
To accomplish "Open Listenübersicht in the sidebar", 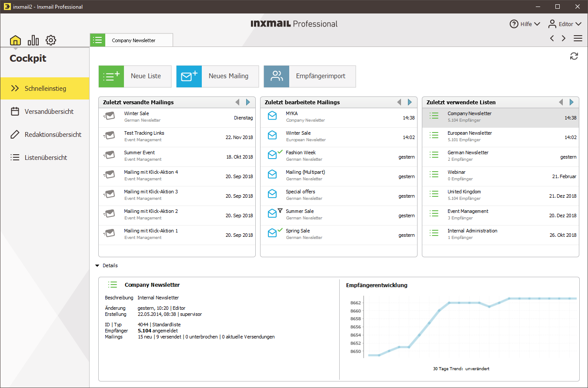I will coord(45,157).
